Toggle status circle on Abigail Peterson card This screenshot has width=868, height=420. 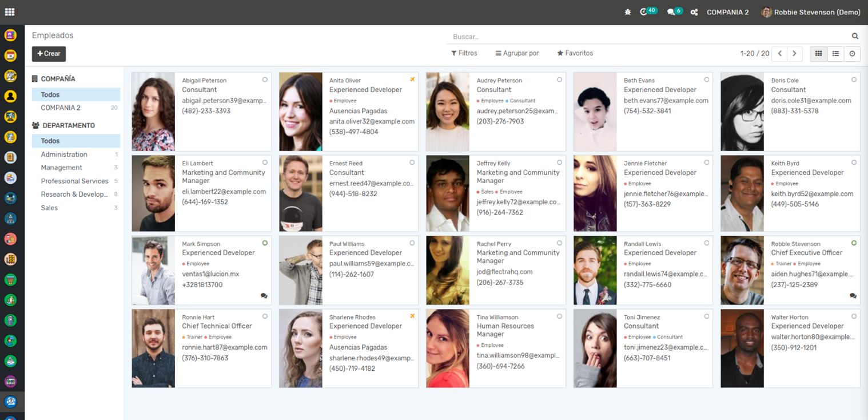coord(265,80)
